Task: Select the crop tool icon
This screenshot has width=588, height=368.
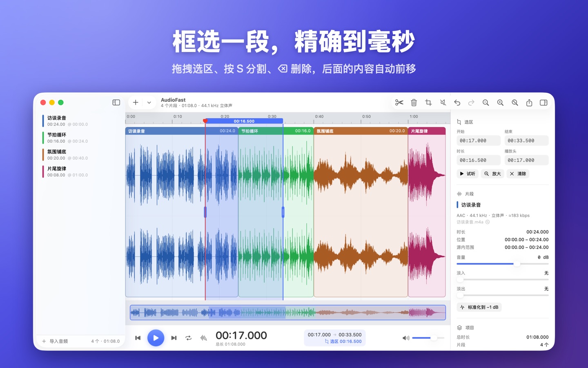Action: [x=428, y=103]
